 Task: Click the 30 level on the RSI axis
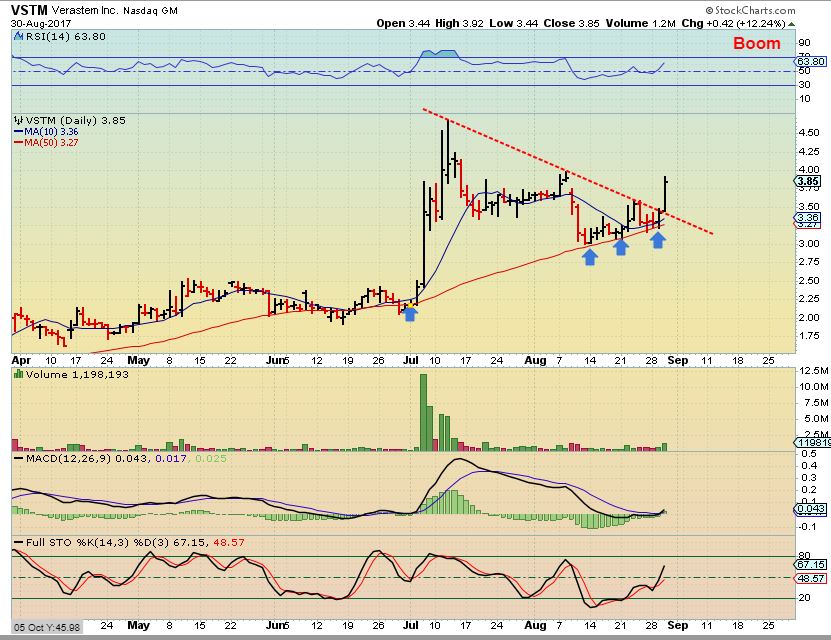pos(805,84)
